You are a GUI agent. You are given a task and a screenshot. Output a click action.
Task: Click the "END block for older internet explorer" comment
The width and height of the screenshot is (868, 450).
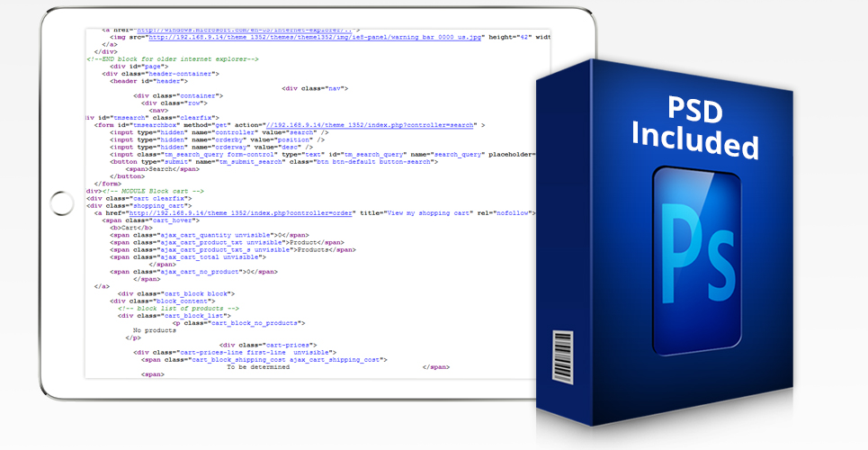173,58
